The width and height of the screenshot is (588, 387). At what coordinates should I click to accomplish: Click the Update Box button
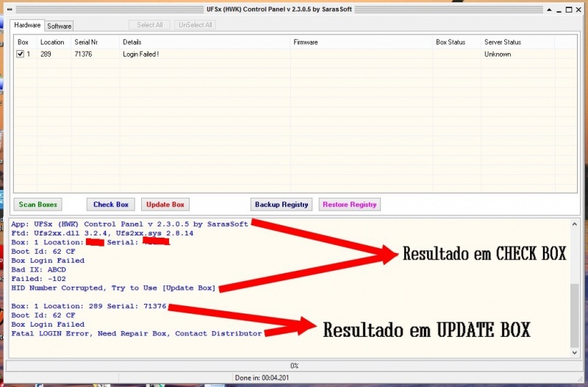click(x=165, y=205)
